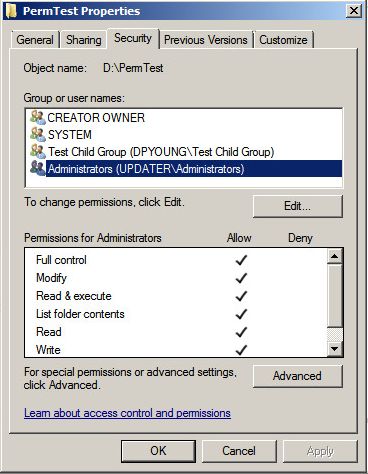368x474 pixels.
Task: Click the D:\PermTest object name text
Action: point(133,68)
